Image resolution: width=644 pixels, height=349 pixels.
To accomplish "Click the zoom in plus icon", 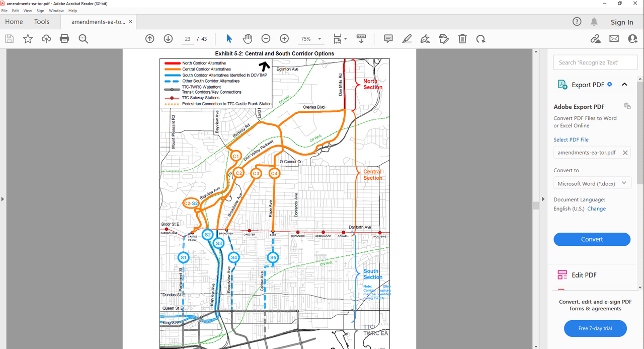I will (284, 39).
